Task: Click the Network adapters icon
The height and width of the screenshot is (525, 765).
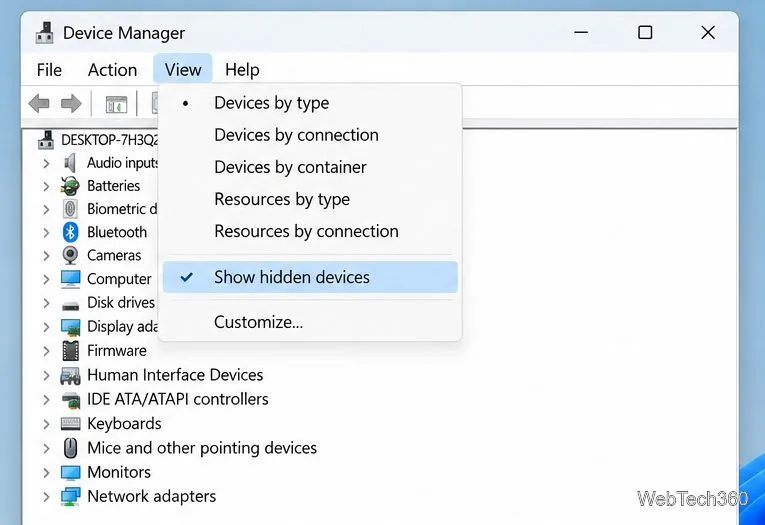Action: 70,497
